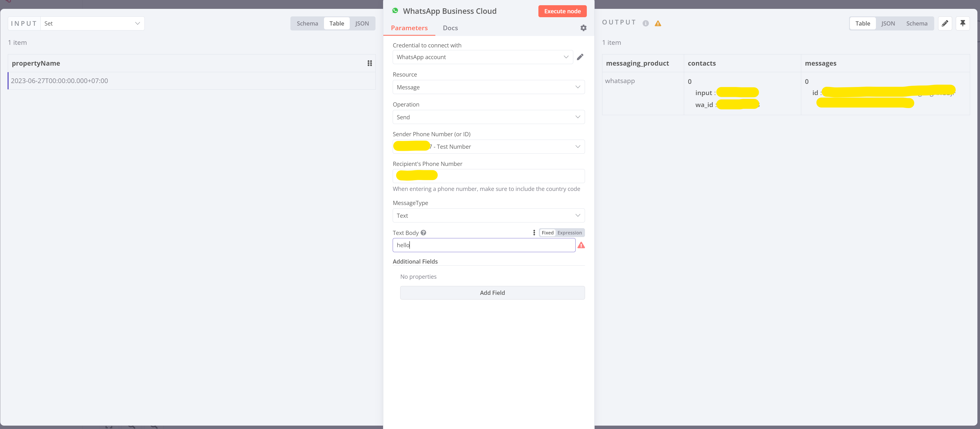Image resolution: width=980 pixels, height=429 pixels.
Task: Switch to Parameters tab
Action: [x=409, y=28]
